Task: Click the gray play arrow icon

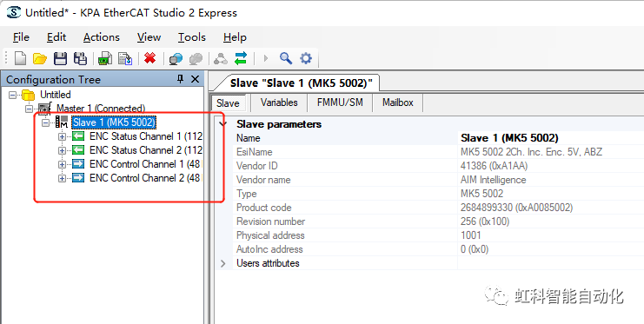Action: coord(266,58)
